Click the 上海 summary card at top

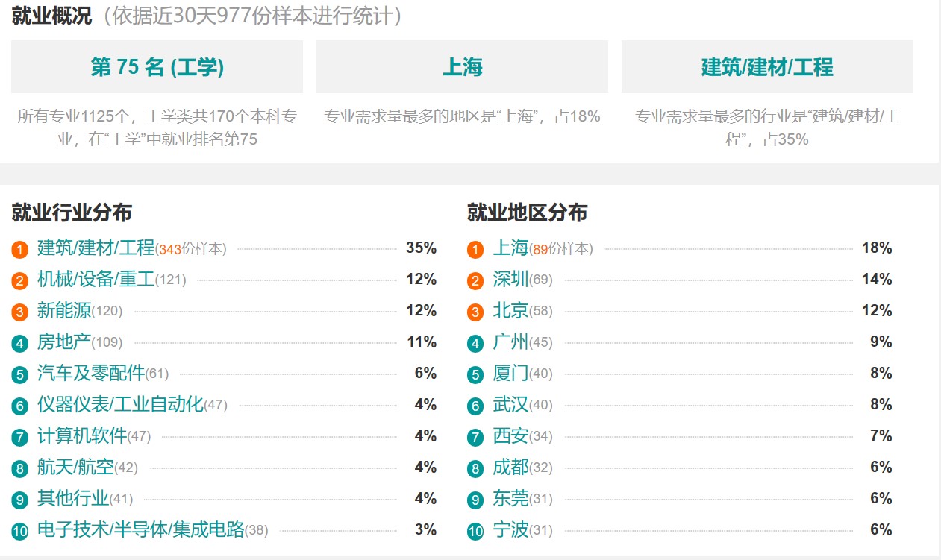click(x=462, y=67)
